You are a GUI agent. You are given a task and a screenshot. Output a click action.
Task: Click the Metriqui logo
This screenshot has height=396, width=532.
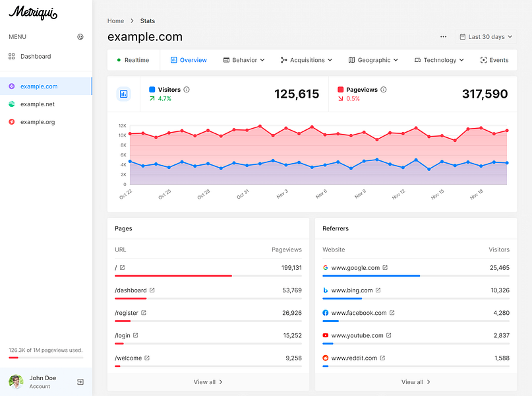click(33, 13)
